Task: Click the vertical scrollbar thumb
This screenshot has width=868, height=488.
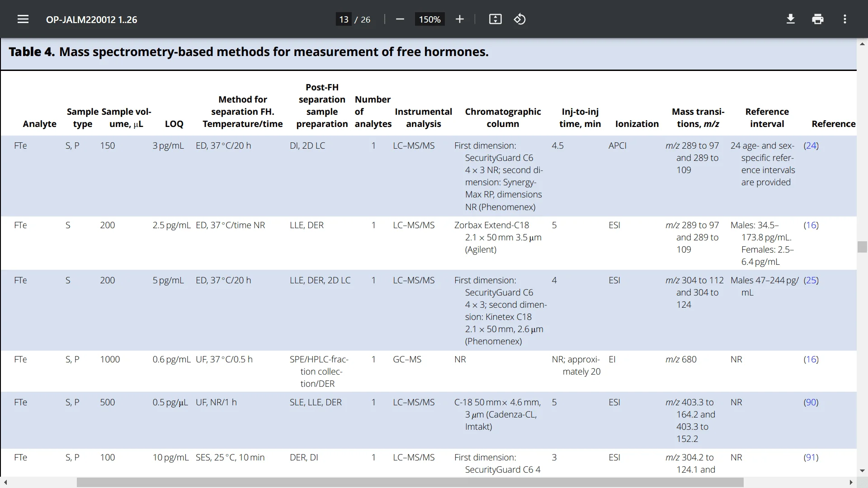Action: (x=862, y=247)
